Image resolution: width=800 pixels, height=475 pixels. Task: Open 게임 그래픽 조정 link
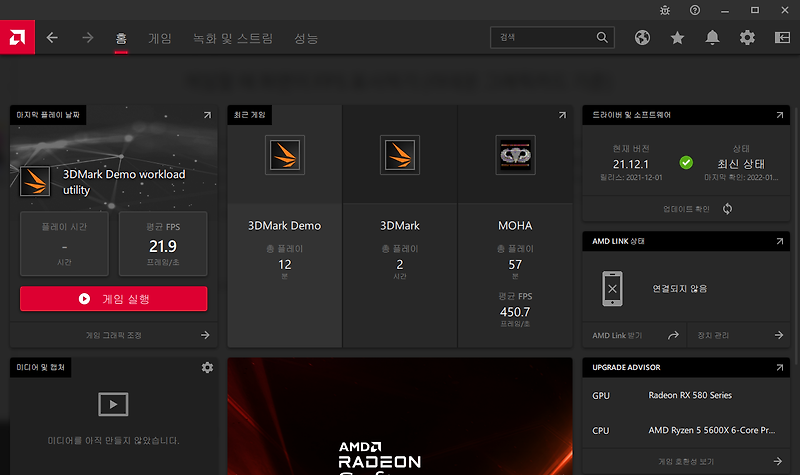[114, 335]
